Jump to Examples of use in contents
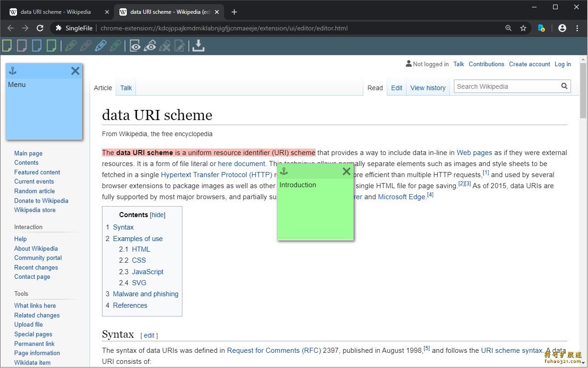Viewport: 588px width, 368px height. point(138,239)
